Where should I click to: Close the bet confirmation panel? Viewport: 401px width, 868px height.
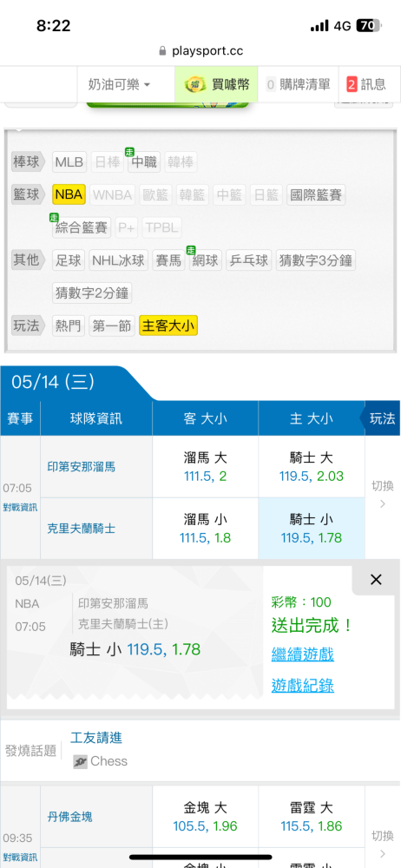[x=376, y=580]
